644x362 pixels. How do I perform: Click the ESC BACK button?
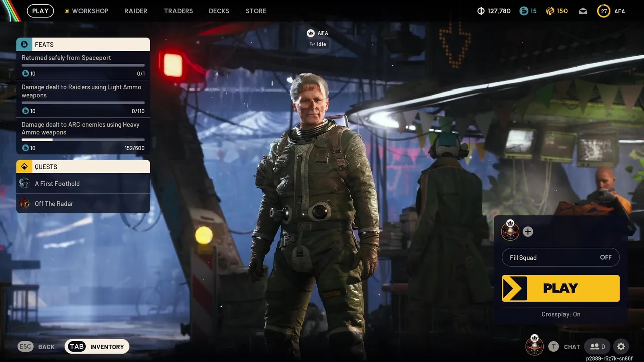(36, 347)
